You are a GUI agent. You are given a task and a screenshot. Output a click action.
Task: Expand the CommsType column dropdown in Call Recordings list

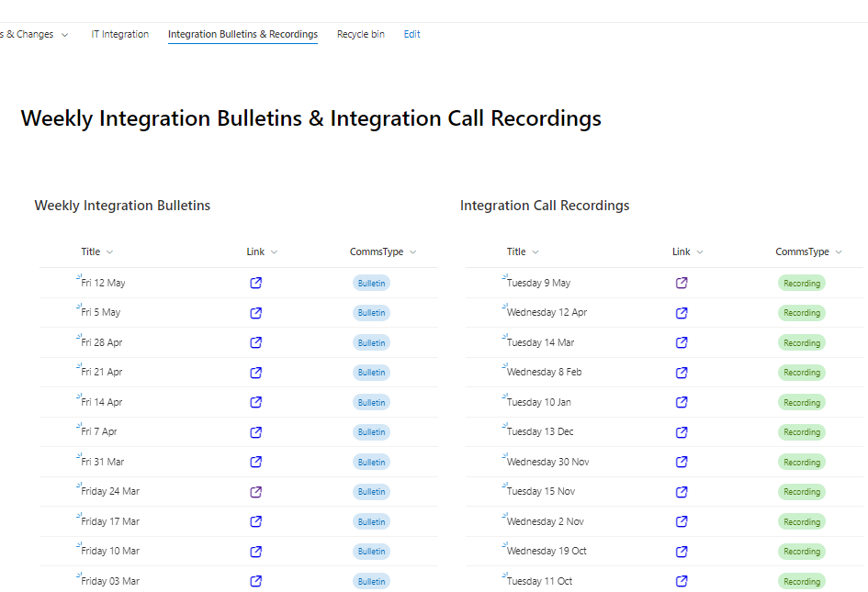[x=839, y=252]
